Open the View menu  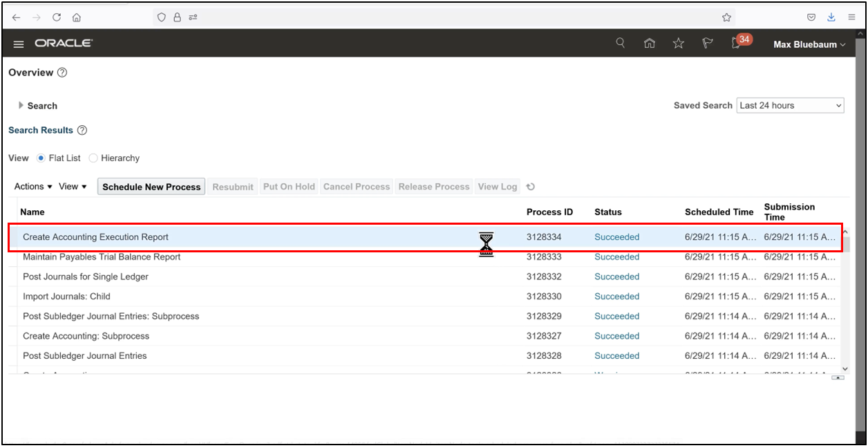click(x=72, y=186)
